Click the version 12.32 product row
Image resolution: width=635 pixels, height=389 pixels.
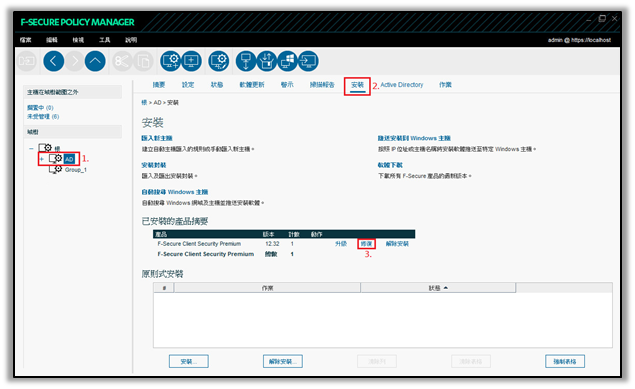pyautogui.click(x=284, y=244)
